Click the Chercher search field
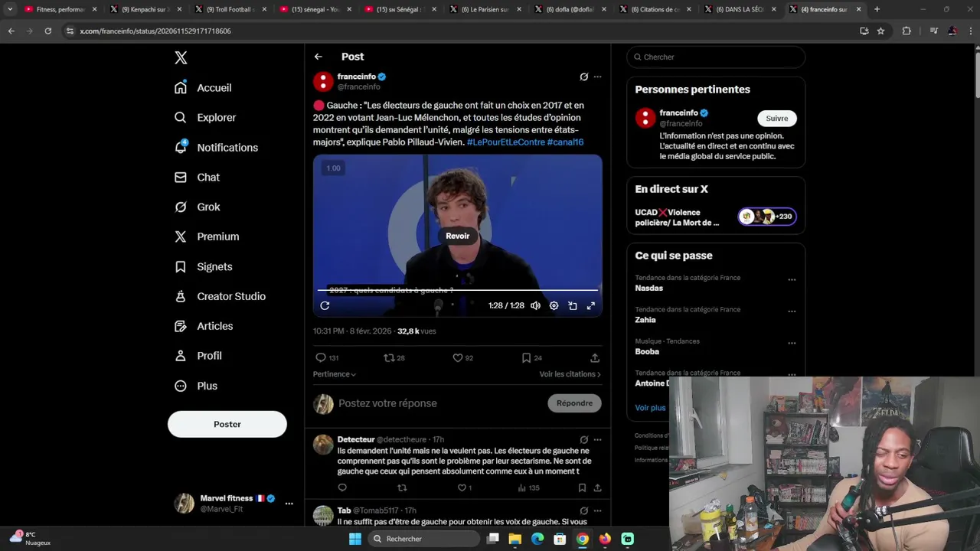The image size is (980, 551). point(716,57)
